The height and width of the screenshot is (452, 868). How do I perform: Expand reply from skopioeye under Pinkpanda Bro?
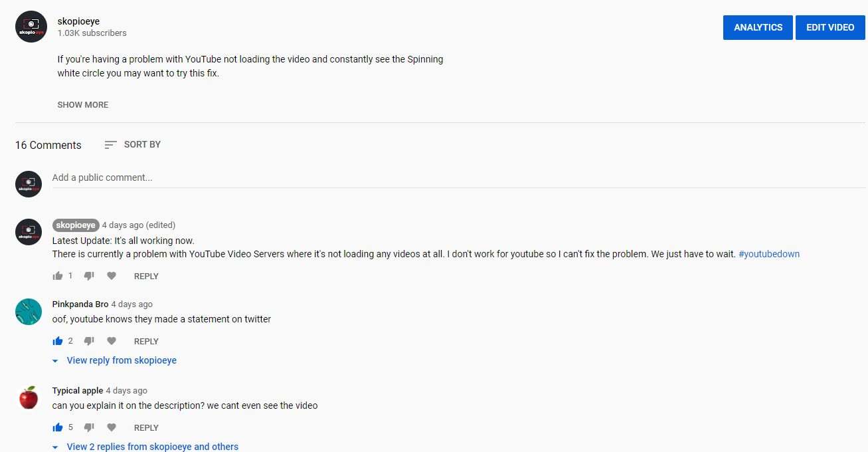coord(121,360)
